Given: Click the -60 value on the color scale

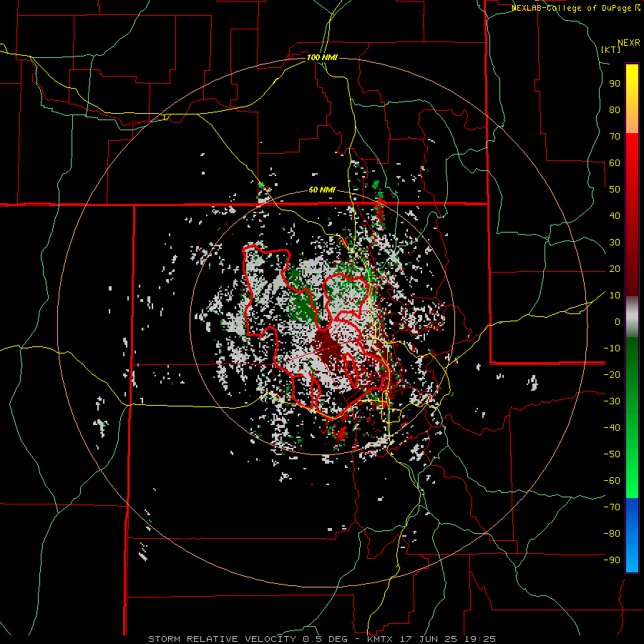Looking at the screenshot, I should (612, 481).
